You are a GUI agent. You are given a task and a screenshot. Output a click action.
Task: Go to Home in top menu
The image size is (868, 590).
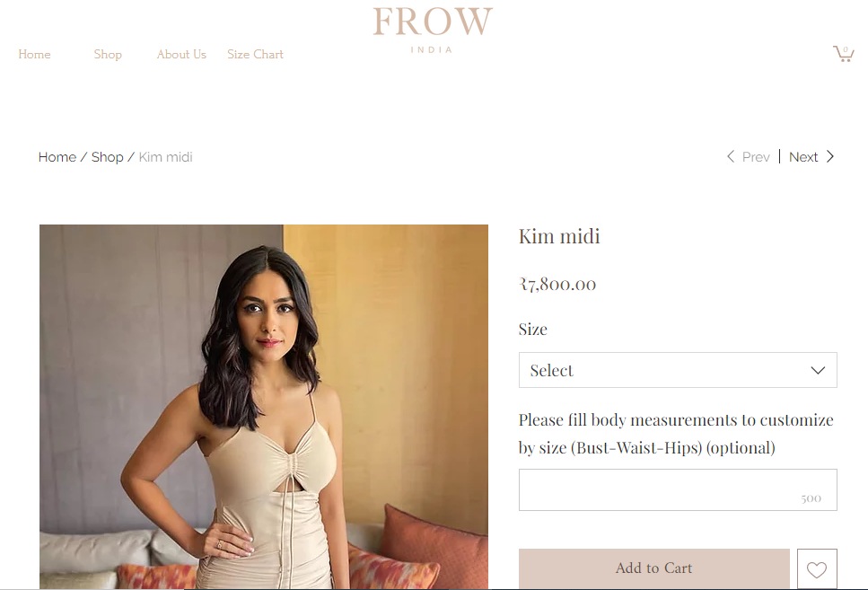[x=34, y=54]
